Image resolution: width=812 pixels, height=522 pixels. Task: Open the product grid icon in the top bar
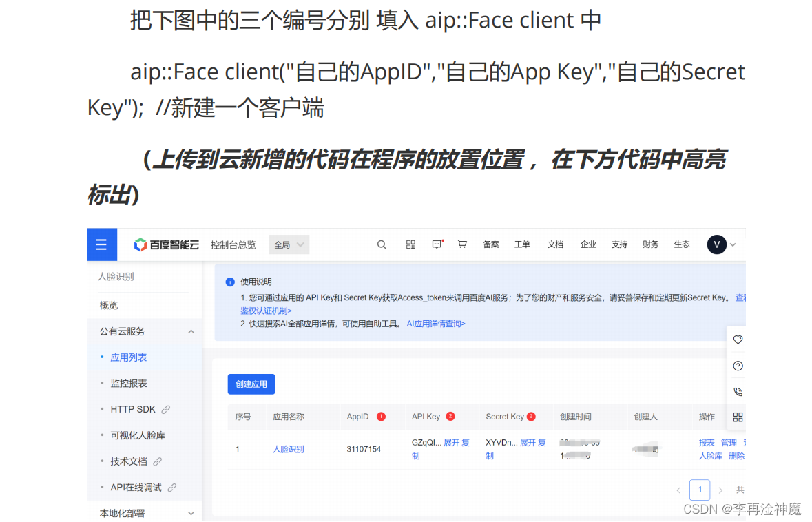click(x=410, y=244)
